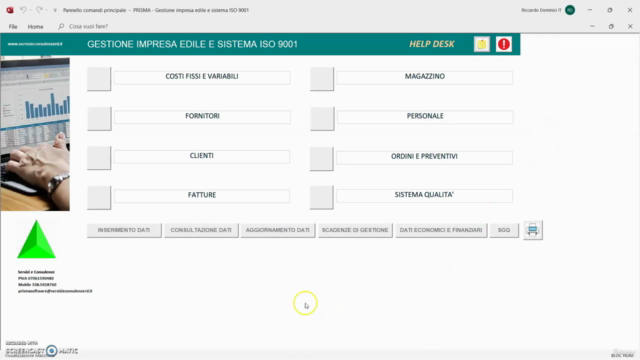Click the square button beside FORNITORI
640x360 pixels.
99,118
